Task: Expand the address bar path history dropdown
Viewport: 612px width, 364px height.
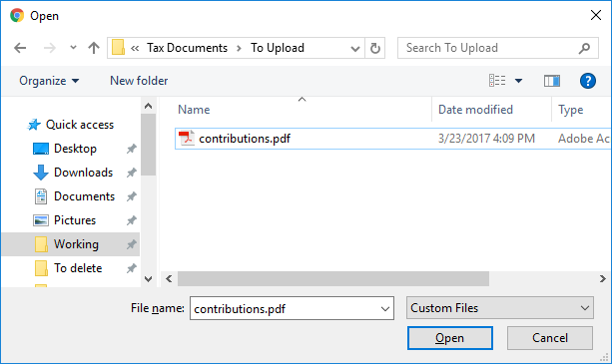Action: (355, 48)
